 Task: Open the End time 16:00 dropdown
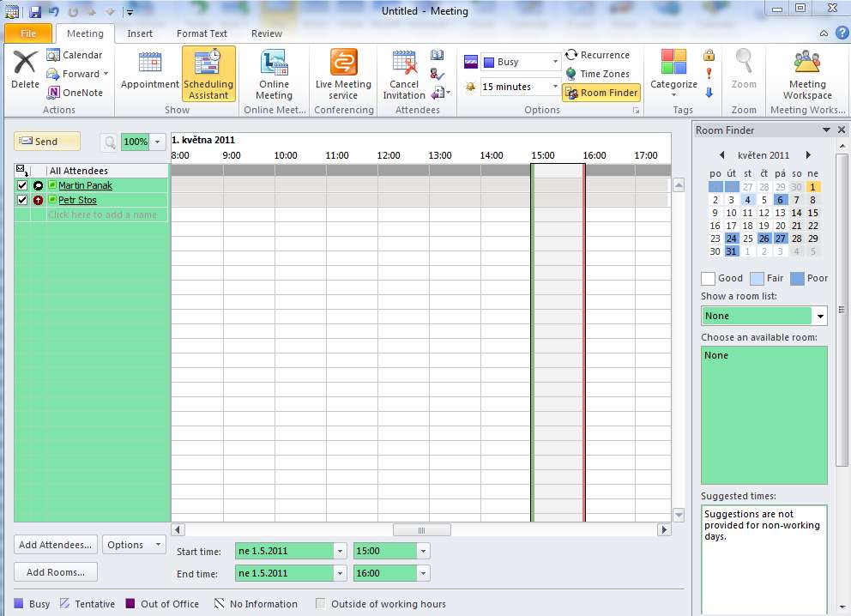point(423,573)
